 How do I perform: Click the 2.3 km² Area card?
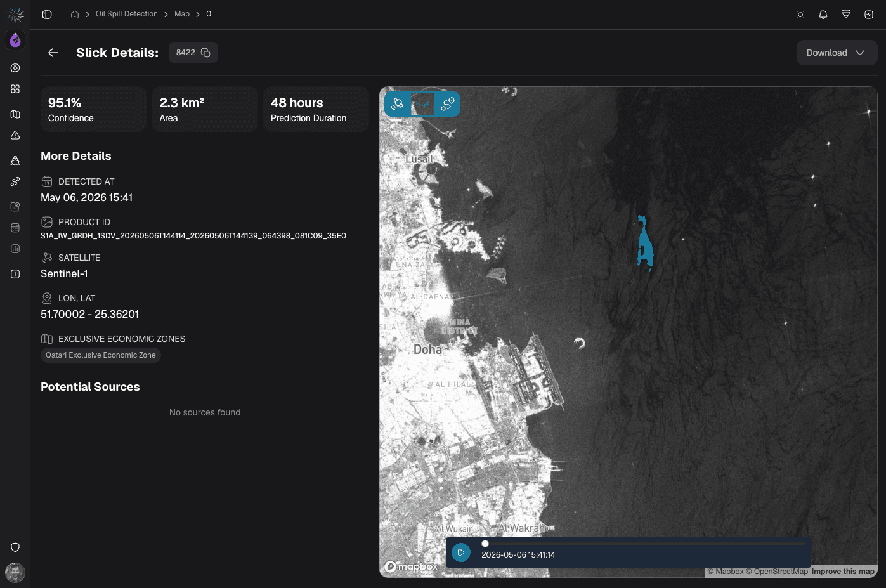[x=204, y=109]
